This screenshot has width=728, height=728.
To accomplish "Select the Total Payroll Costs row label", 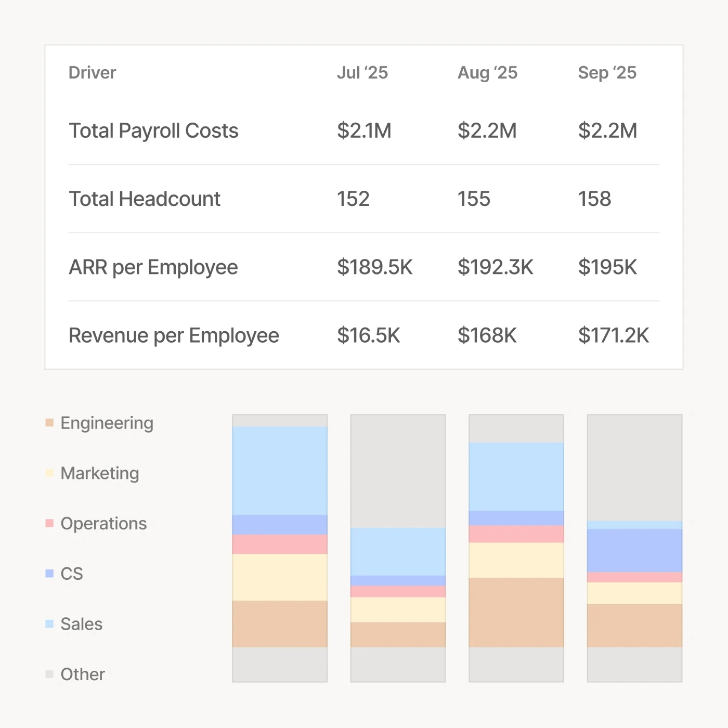I will (x=153, y=131).
